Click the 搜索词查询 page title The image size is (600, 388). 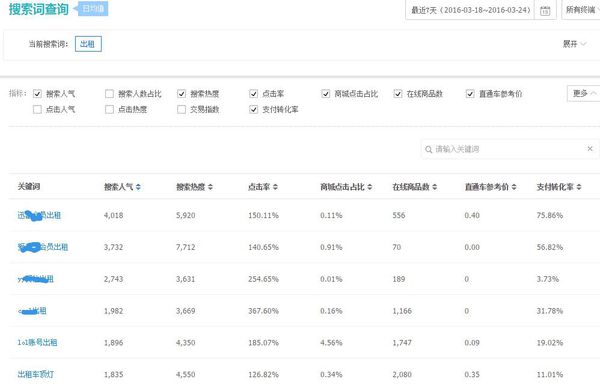pyautogui.click(x=38, y=9)
